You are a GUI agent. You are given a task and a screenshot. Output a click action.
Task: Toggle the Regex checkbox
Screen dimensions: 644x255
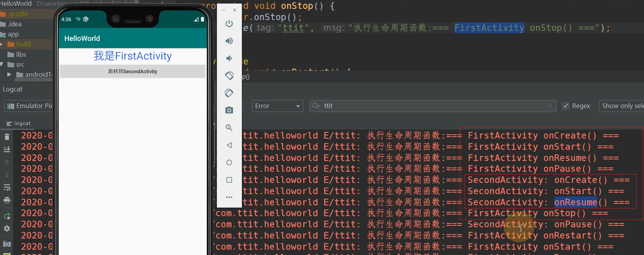[566, 106]
